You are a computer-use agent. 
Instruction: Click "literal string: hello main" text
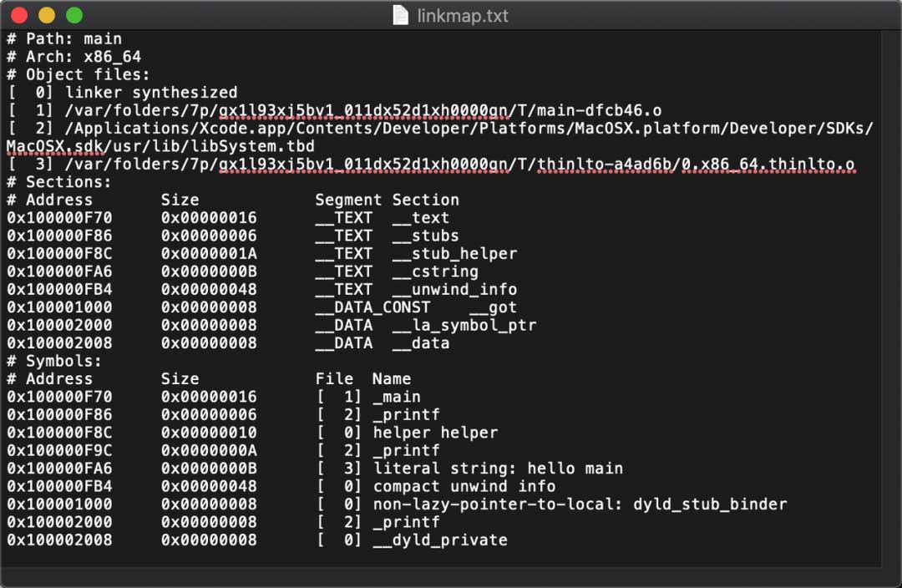498,469
